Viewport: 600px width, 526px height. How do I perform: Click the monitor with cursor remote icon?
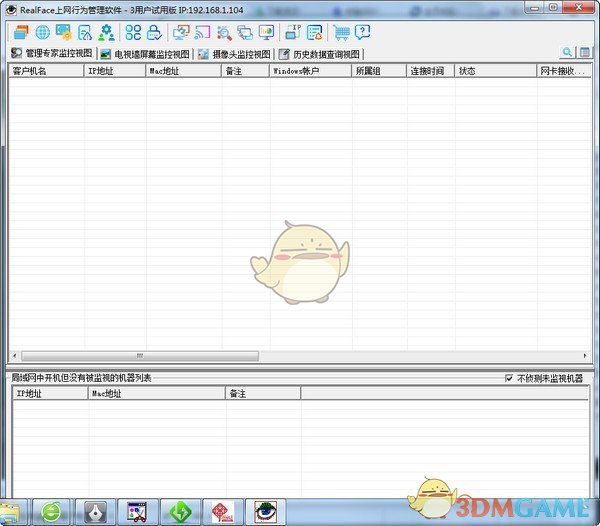coord(181,33)
